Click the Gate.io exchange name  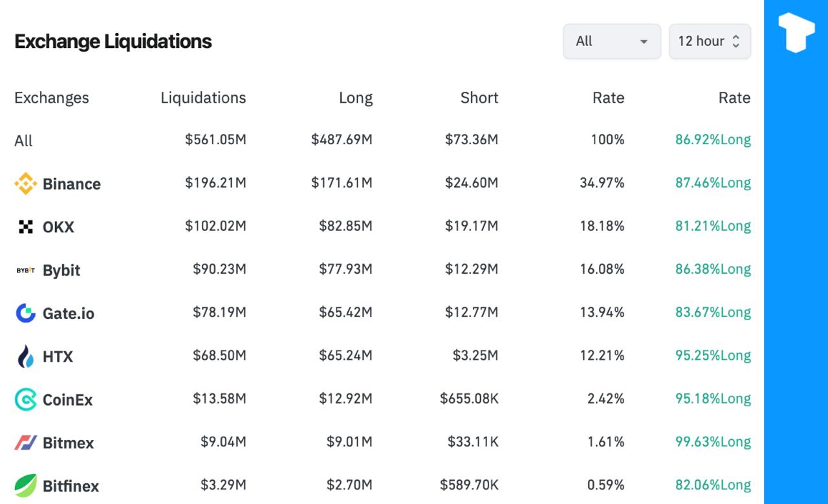coord(68,313)
